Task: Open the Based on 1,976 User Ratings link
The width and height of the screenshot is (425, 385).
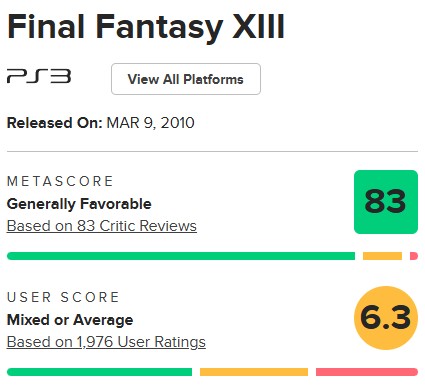Action: coord(106,342)
